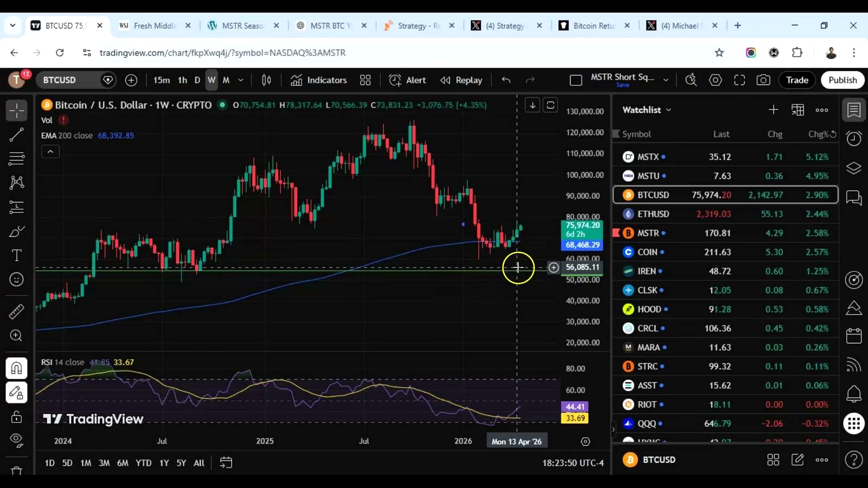
Task: Select the trend line drawing tool
Action: [x=16, y=134]
